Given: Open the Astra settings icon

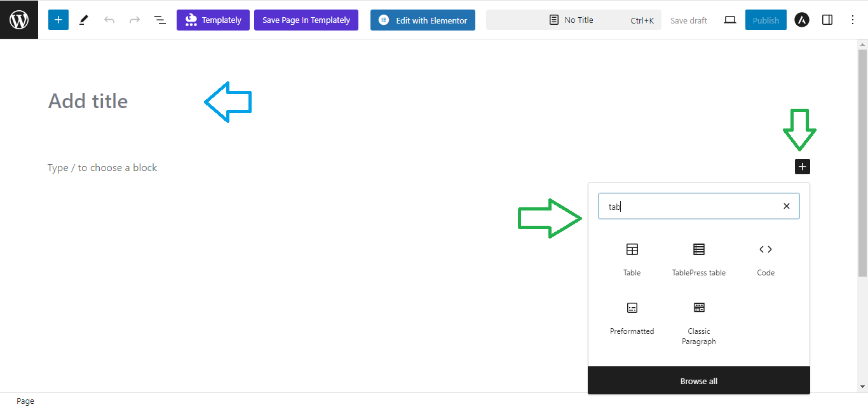Looking at the screenshot, I should click(802, 20).
